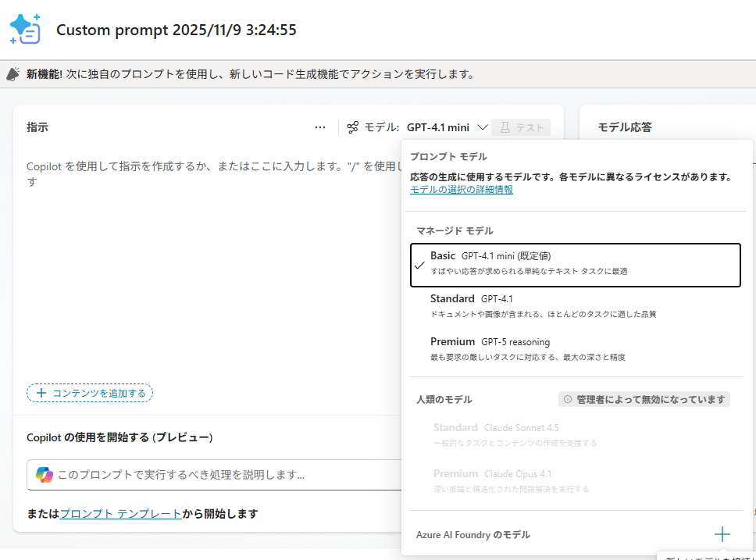756x560 pixels.
Task: Click into the instructions text area
Action: pyautogui.click(x=212, y=266)
